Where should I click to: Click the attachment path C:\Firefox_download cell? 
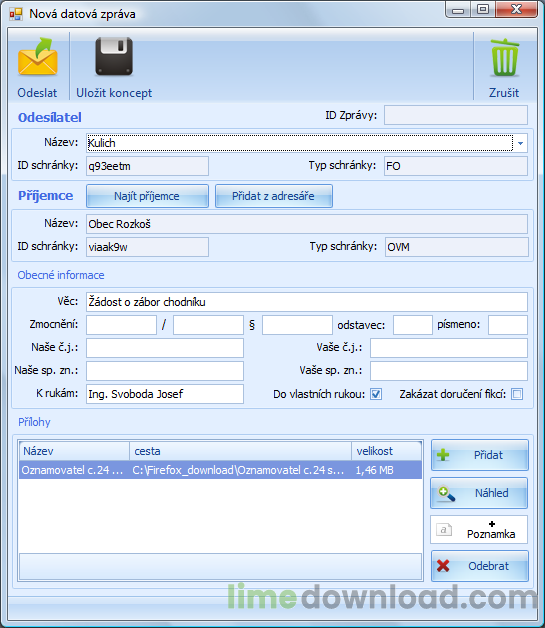coord(239,470)
